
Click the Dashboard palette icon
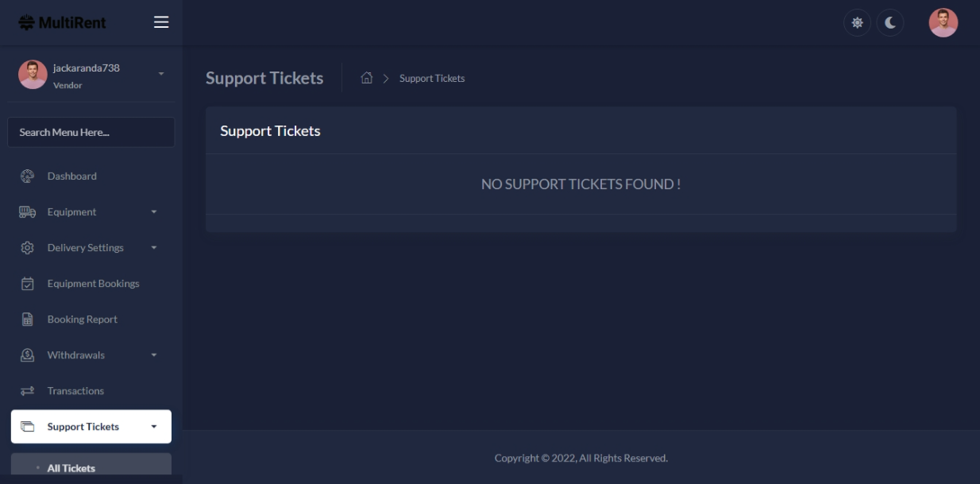click(27, 176)
